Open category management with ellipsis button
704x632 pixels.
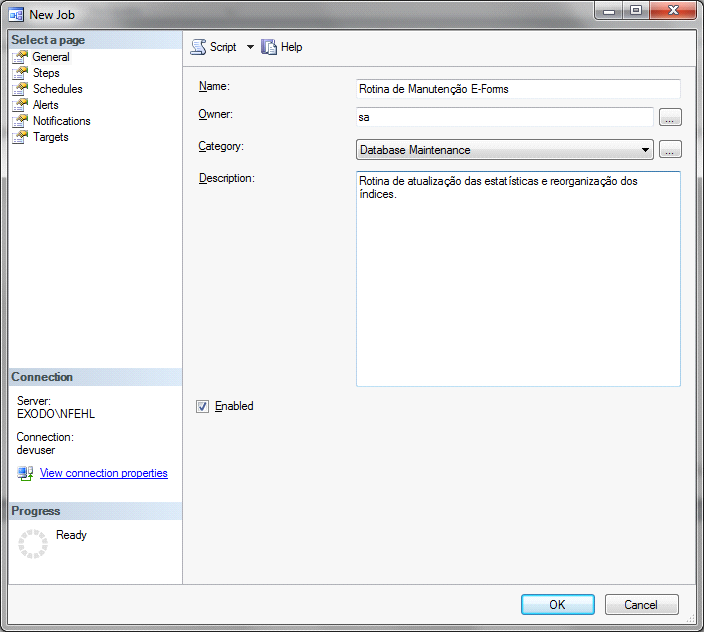[670, 149]
